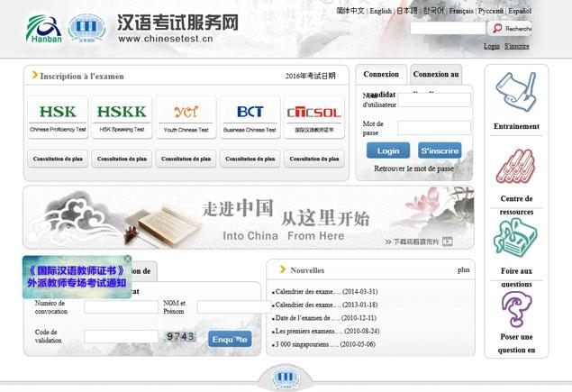
Task: Click the Centre de ressources label
Action: click(x=516, y=205)
